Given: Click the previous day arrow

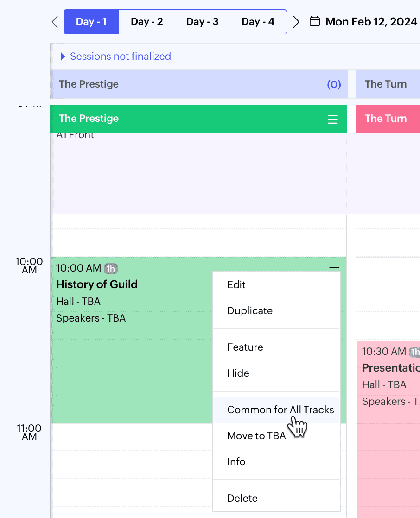Looking at the screenshot, I should tap(55, 22).
